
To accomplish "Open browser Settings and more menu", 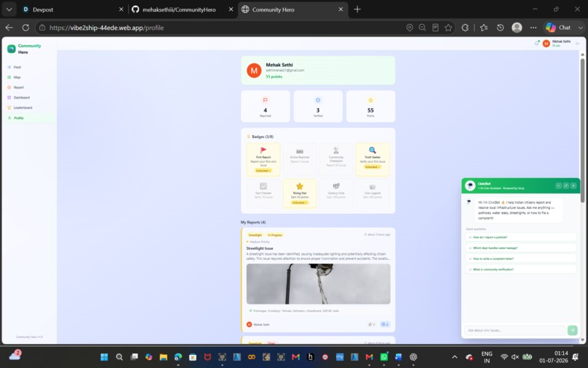I will 533,28.
